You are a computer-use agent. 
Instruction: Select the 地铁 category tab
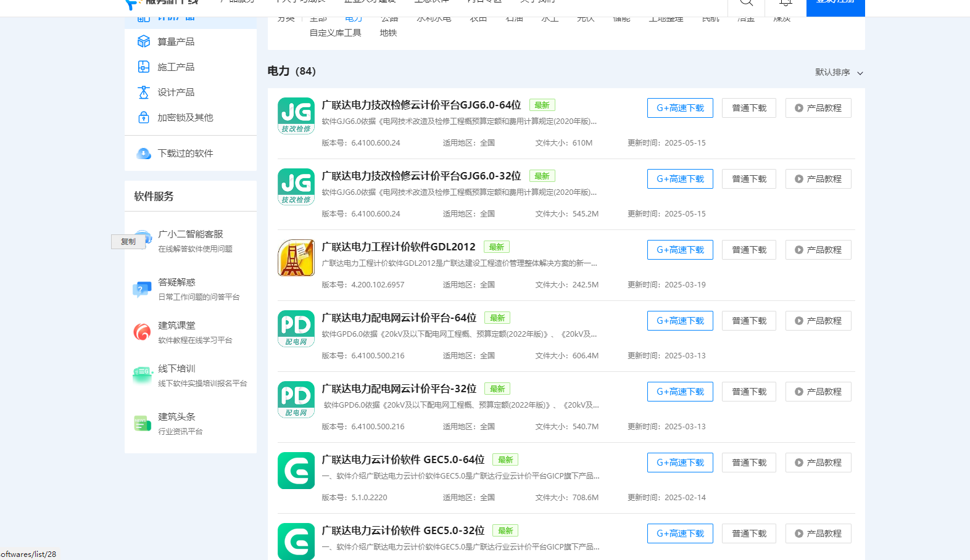[388, 33]
